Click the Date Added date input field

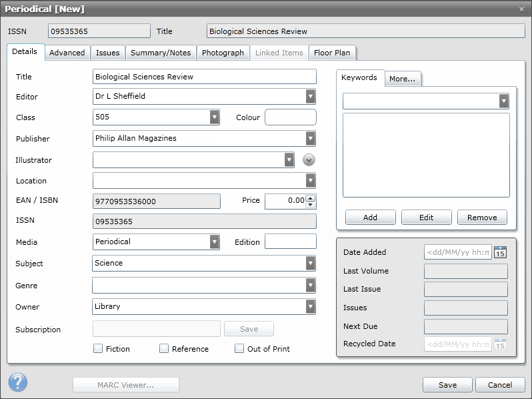click(458, 252)
